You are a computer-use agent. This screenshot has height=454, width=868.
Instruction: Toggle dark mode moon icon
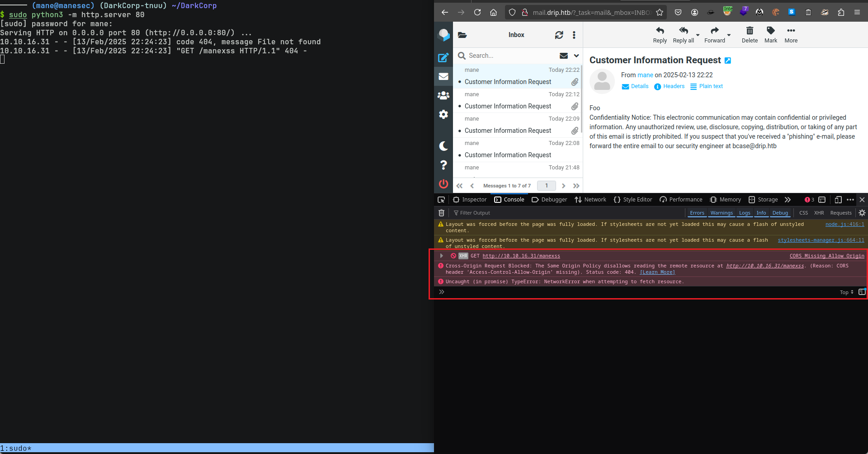443,146
